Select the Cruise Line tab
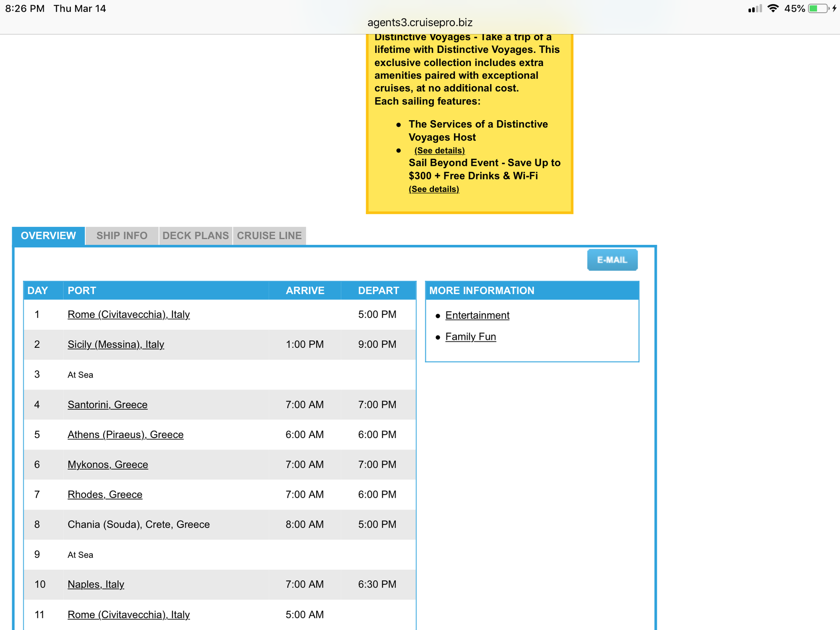 tap(269, 236)
